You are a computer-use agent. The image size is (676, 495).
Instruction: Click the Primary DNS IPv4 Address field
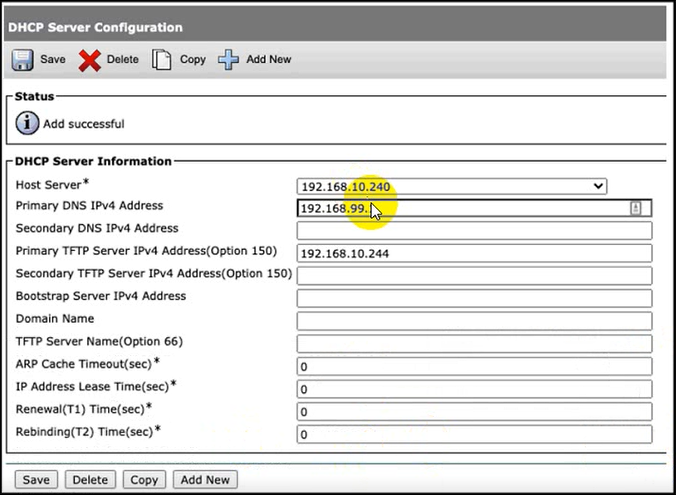coord(460,208)
